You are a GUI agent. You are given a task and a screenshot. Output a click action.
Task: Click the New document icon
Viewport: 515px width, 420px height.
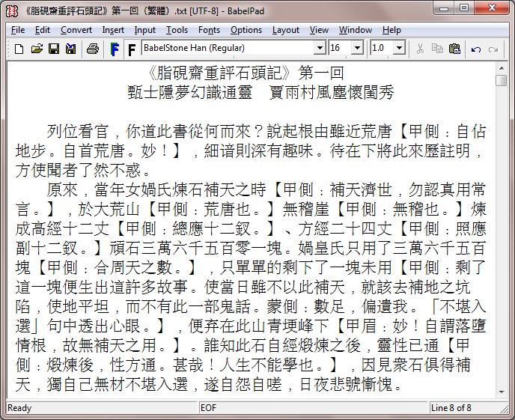(x=19, y=49)
